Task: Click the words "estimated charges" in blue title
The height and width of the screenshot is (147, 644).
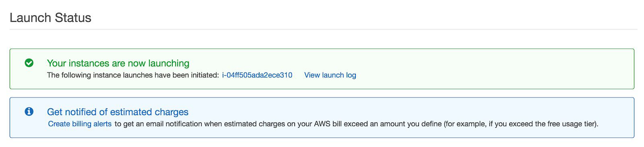Action: (149, 112)
